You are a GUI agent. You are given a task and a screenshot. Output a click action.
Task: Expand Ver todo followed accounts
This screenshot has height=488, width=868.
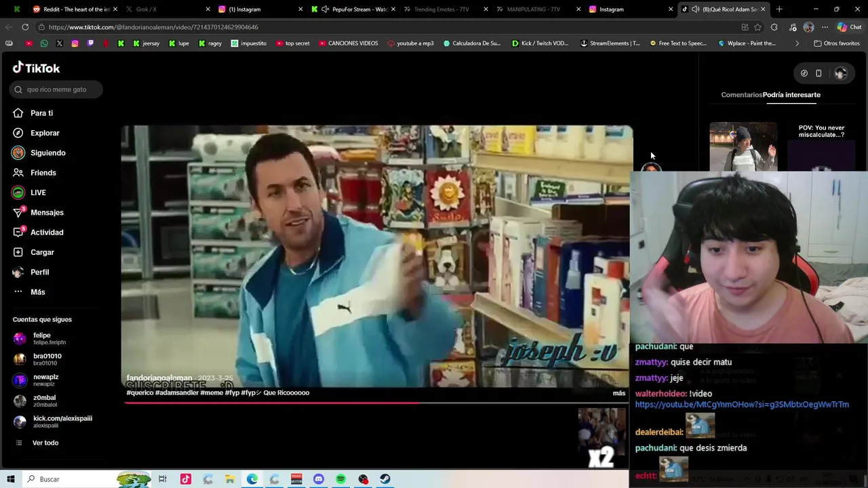click(38, 443)
